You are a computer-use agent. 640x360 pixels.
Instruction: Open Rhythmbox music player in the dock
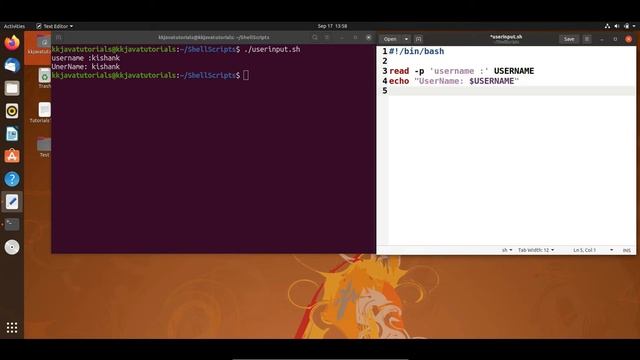[12, 111]
